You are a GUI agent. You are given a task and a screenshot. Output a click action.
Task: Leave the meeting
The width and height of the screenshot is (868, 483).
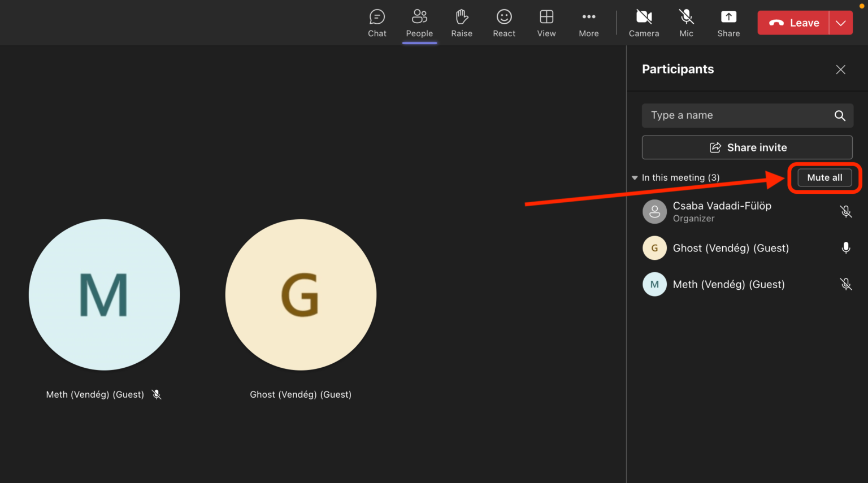793,23
